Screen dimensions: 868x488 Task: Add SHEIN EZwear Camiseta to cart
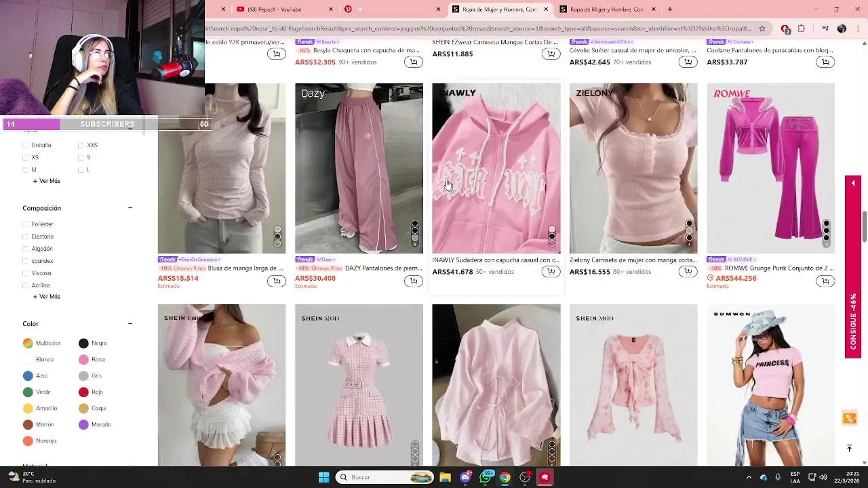point(551,54)
